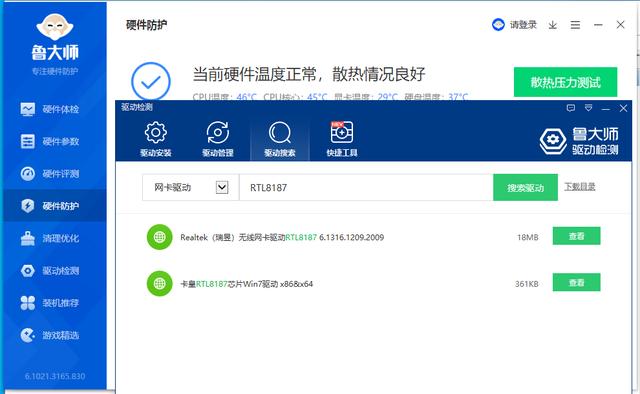
Task: Open 清理优化 in the sidebar
Action: [x=54, y=238]
